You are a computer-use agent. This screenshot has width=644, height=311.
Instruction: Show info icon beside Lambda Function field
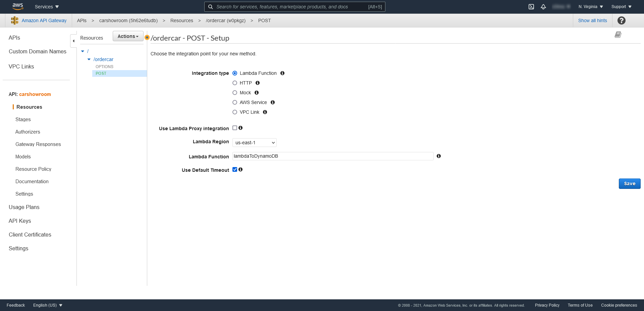point(439,156)
